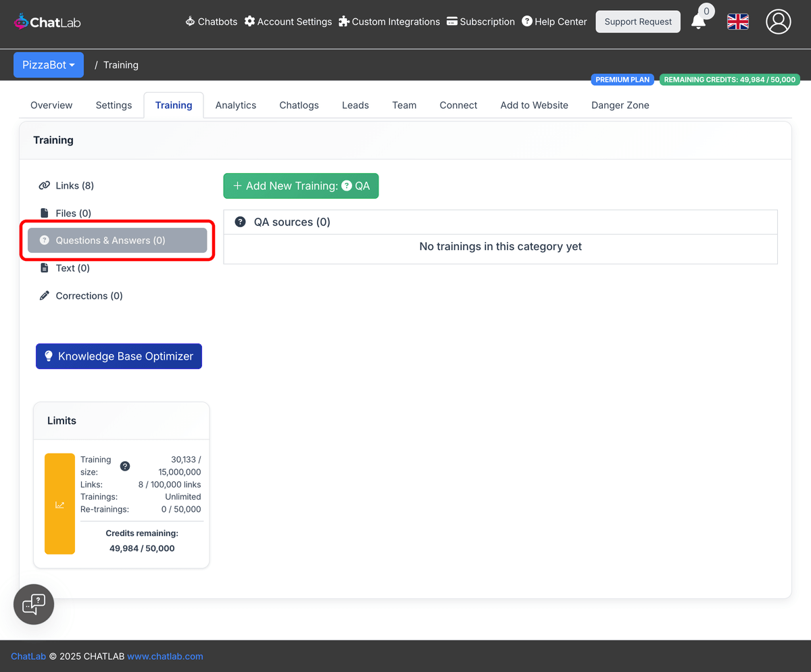The width and height of the screenshot is (811, 672).
Task: Open the Help Center question icon
Action: (x=526, y=21)
